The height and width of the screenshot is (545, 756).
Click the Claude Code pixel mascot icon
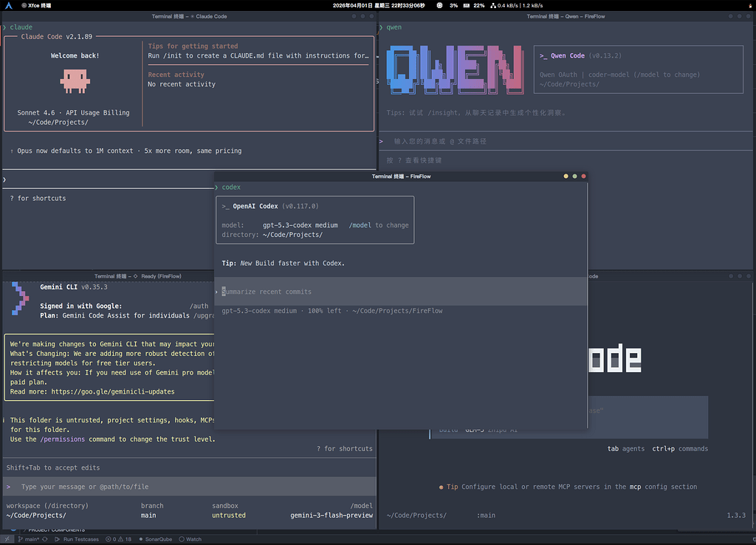coord(75,81)
